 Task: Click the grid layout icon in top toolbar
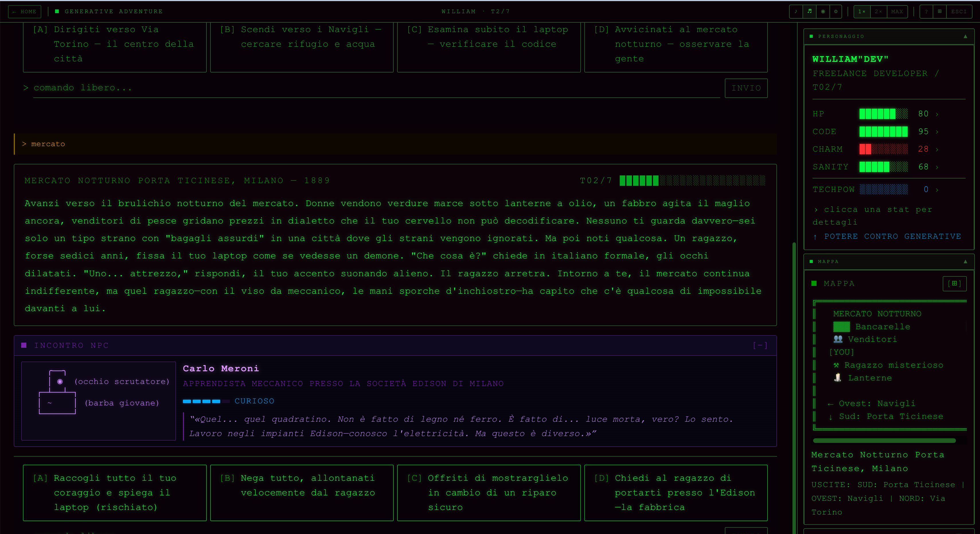940,11
